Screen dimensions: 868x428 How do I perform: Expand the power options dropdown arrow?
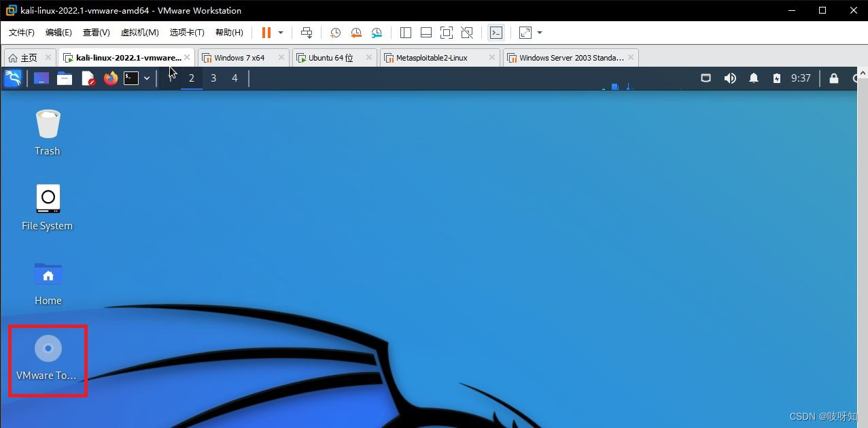coord(281,33)
